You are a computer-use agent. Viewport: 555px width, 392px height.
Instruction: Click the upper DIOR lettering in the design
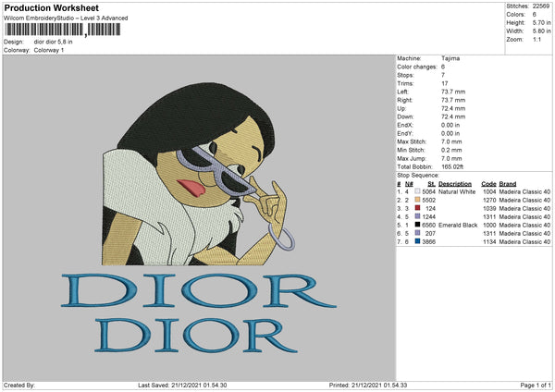[199, 290]
